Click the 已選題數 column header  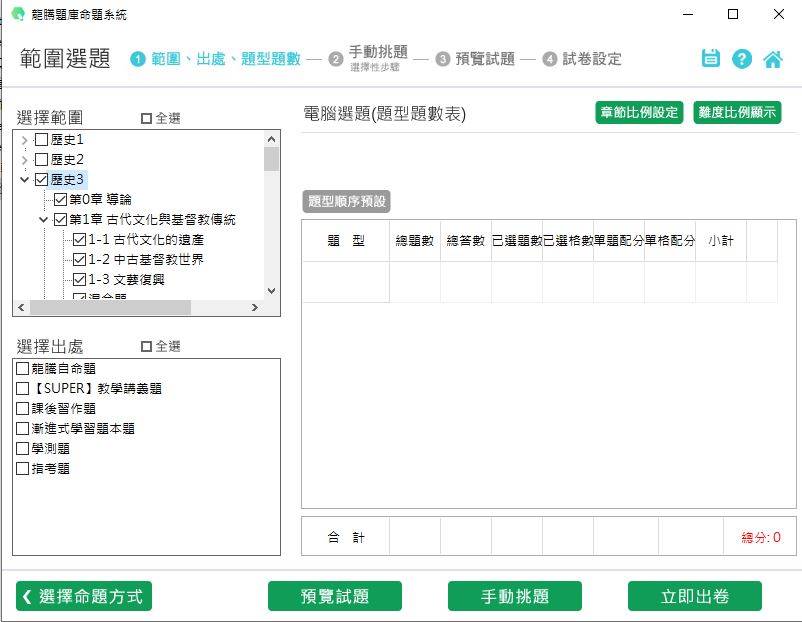(517, 241)
